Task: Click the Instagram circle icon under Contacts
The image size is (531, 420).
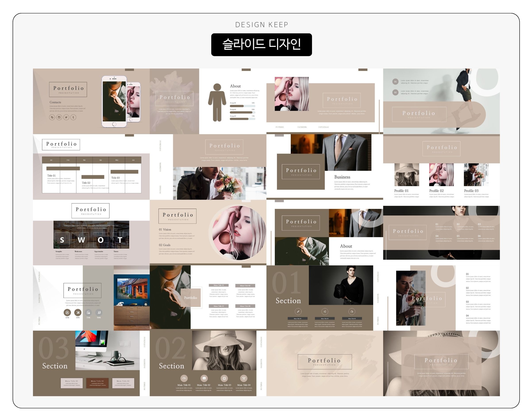Action: pyautogui.click(x=59, y=117)
